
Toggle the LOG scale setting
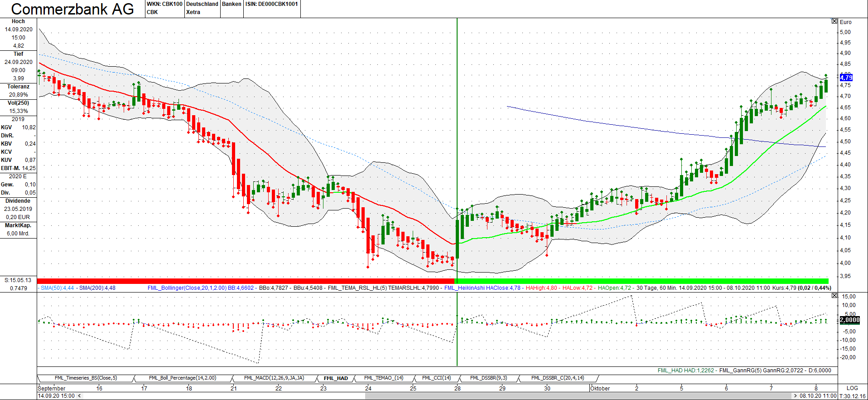click(852, 388)
